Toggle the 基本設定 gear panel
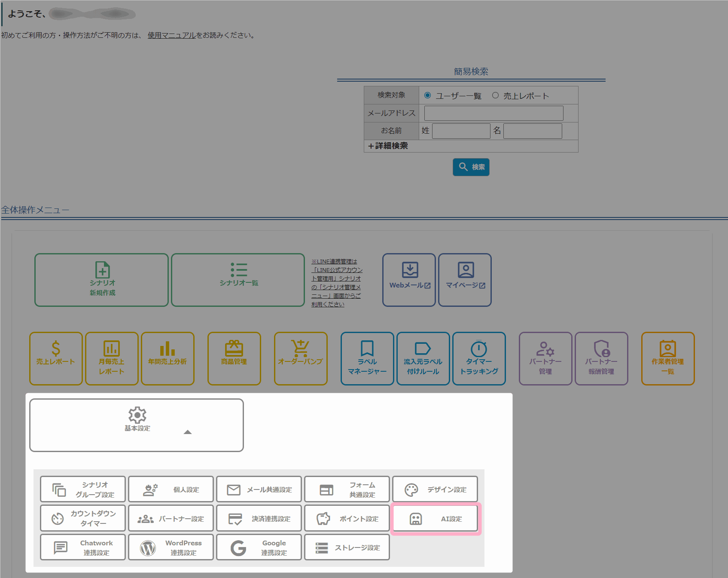 tap(137, 415)
